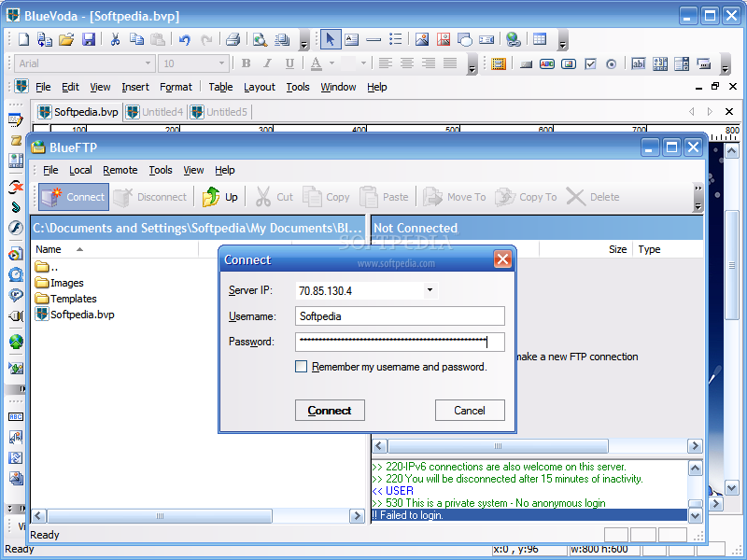Click the Up folder icon
747x560 pixels.
pyautogui.click(x=220, y=197)
